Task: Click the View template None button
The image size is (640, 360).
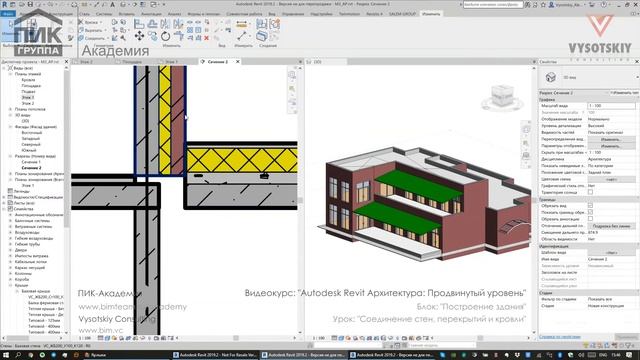Action: pos(611,253)
